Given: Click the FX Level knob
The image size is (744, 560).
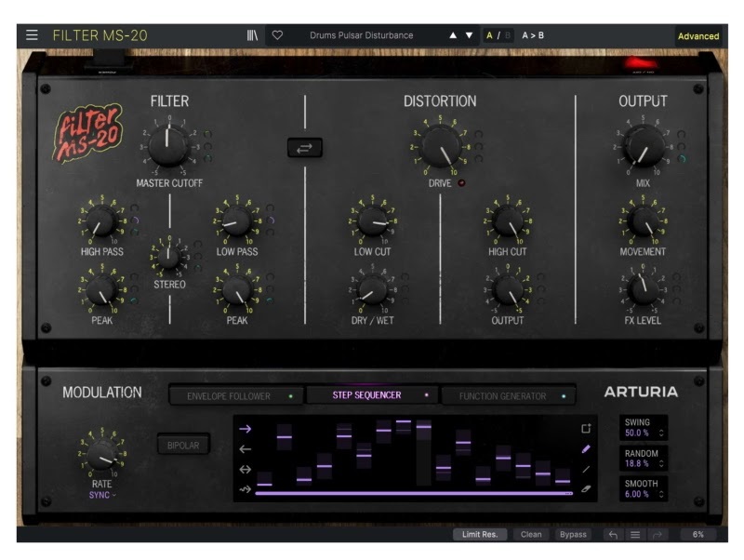Looking at the screenshot, I should coord(643,290).
